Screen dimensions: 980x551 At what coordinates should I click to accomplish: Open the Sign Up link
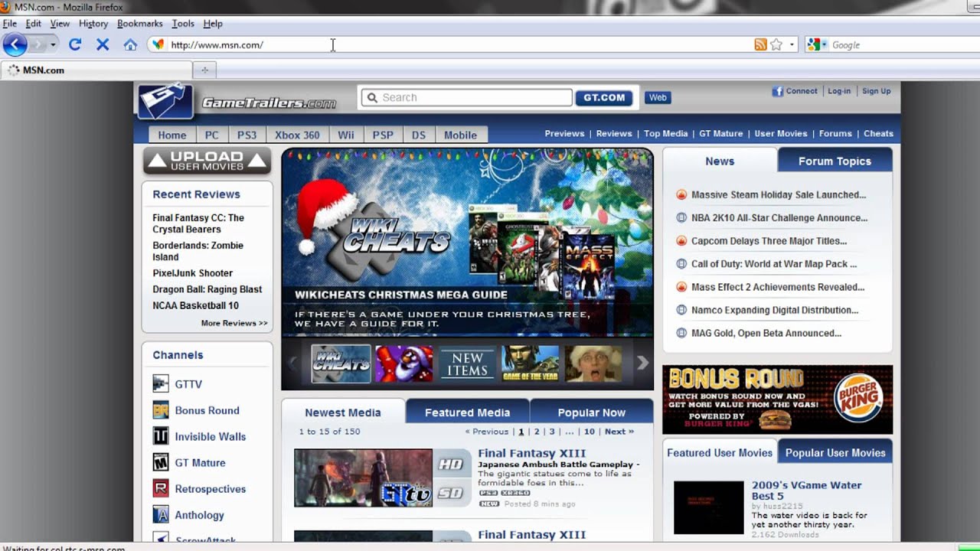point(877,91)
